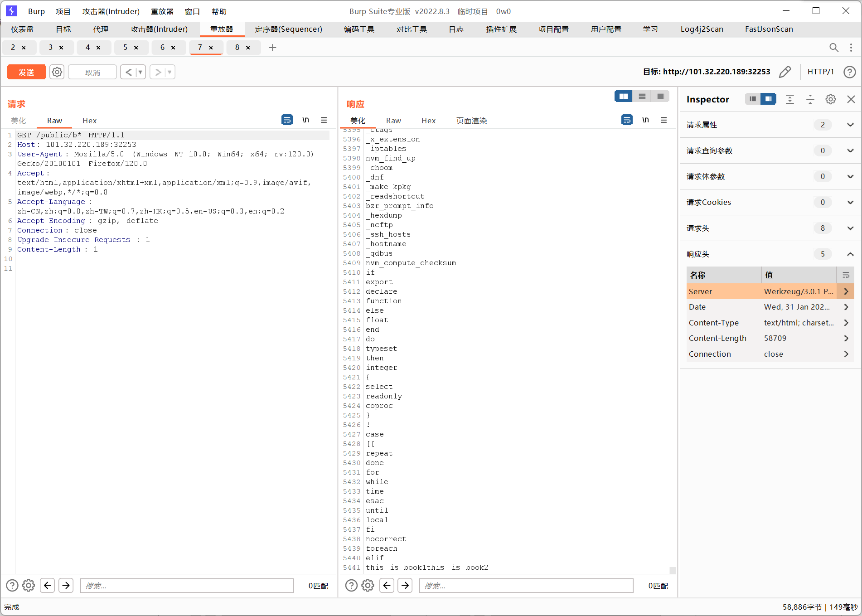Switch response view to Raw tab
This screenshot has width=862, height=616.
(x=393, y=121)
